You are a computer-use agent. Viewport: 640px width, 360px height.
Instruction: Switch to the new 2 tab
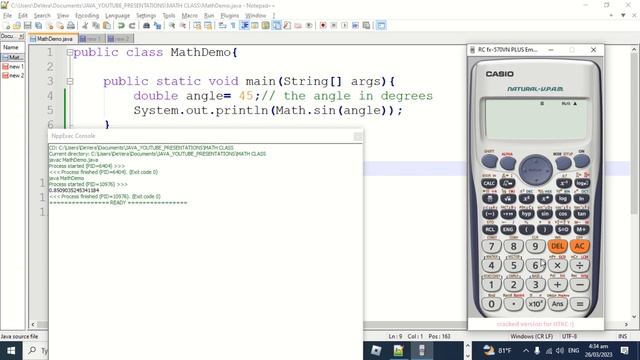(119, 39)
